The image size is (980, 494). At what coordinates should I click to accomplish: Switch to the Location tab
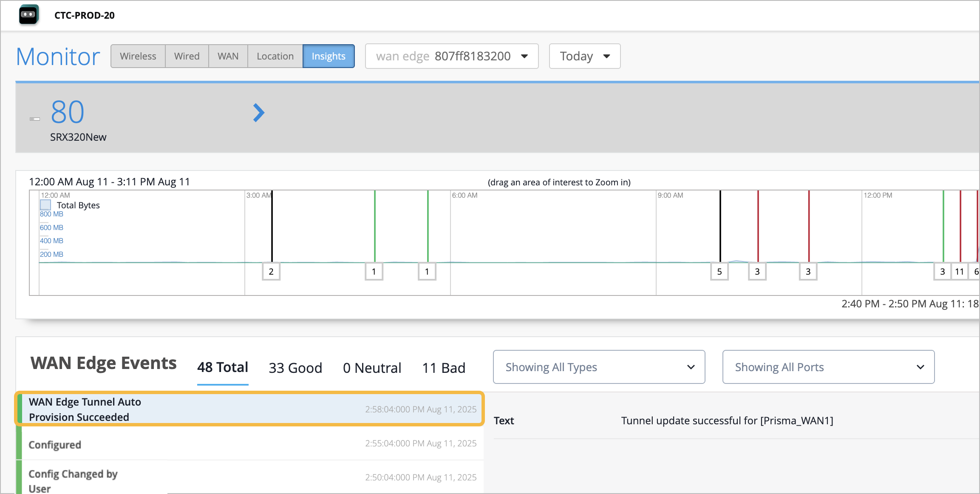coord(275,56)
